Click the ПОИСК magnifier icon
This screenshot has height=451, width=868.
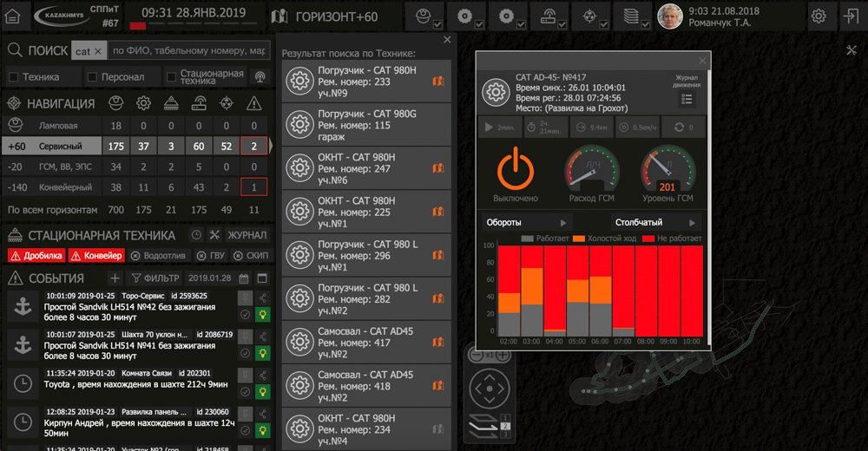(x=15, y=49)
